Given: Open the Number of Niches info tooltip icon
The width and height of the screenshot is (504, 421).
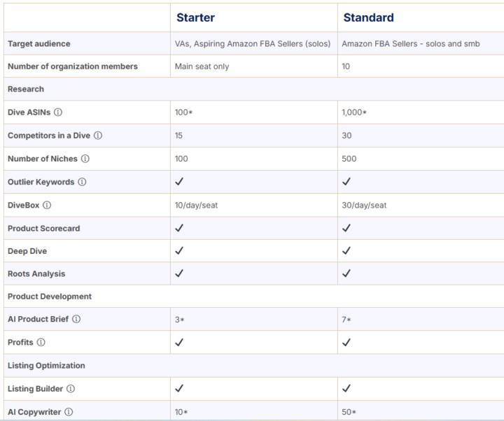Looking at the screenshot, I should point(85,159).
